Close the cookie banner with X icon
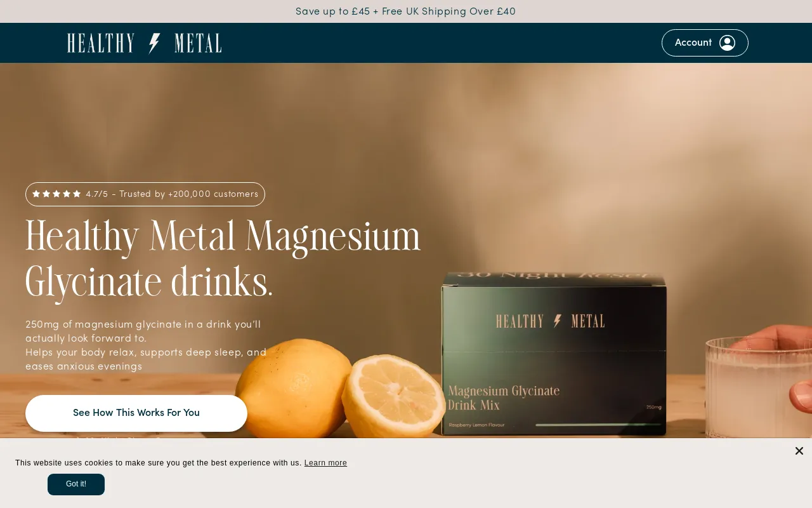 click(x=799, y=451)
